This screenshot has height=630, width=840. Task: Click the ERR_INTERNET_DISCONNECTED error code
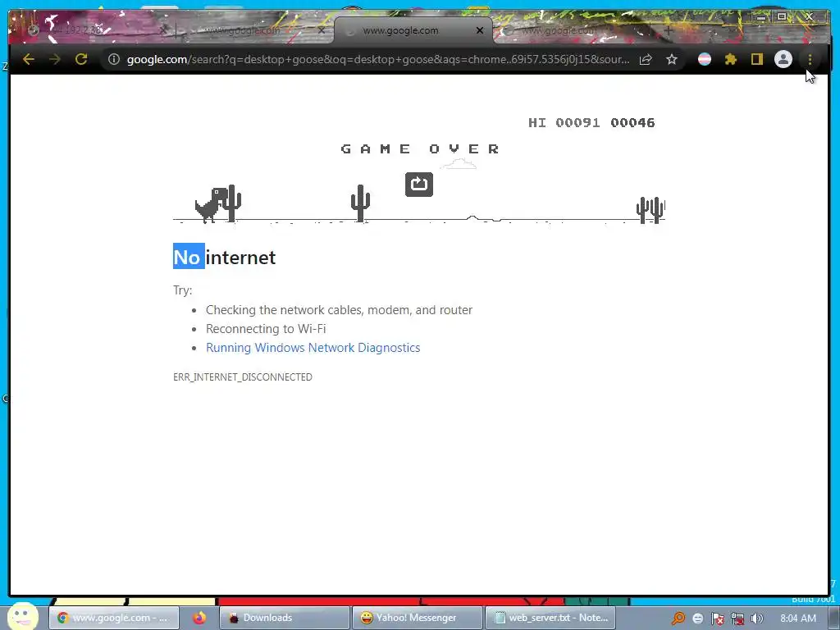click(243, 377)
